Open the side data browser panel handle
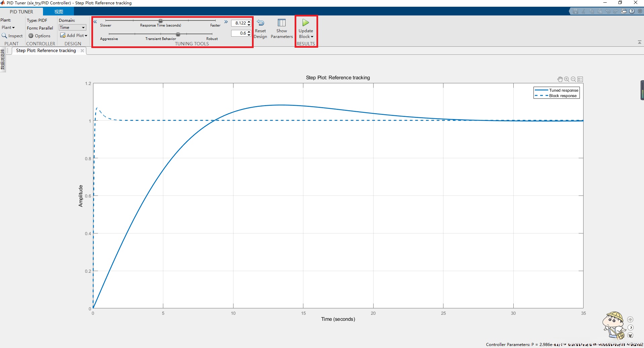 [3, 59]
